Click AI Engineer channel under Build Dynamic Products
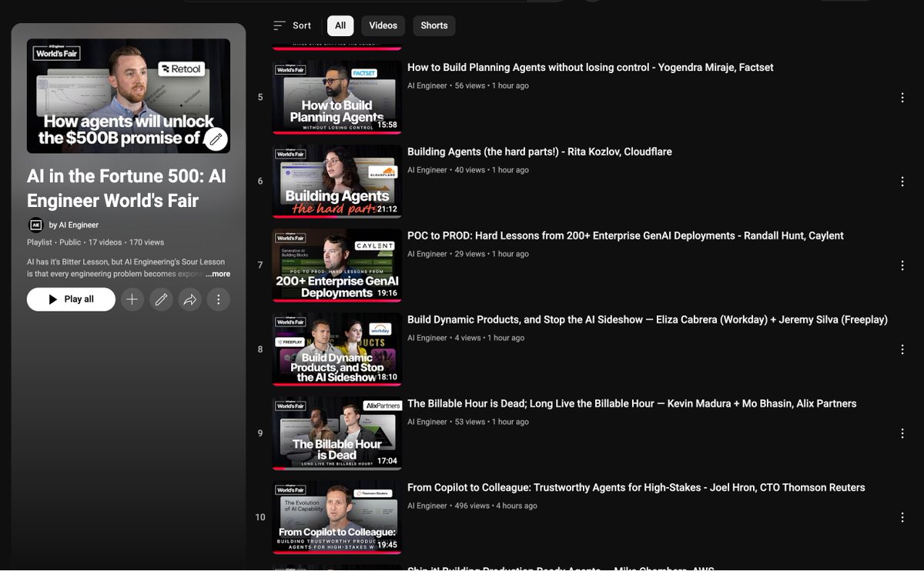 427,338
